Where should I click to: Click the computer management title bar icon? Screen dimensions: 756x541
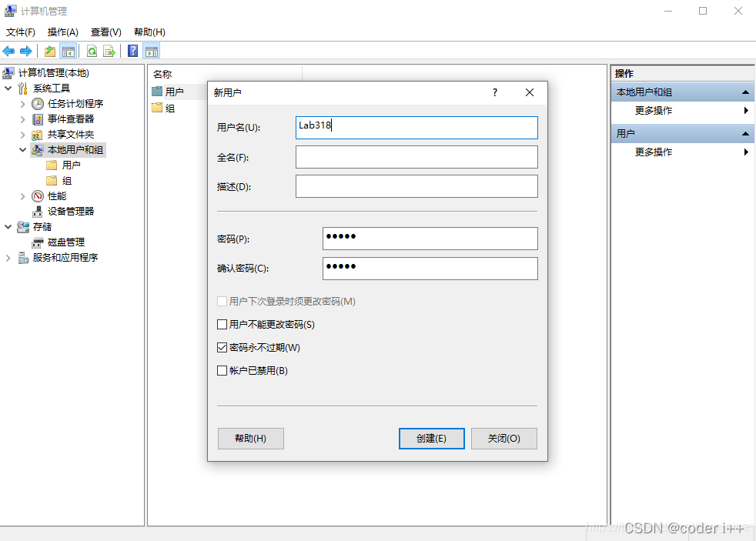coord(10,11)
